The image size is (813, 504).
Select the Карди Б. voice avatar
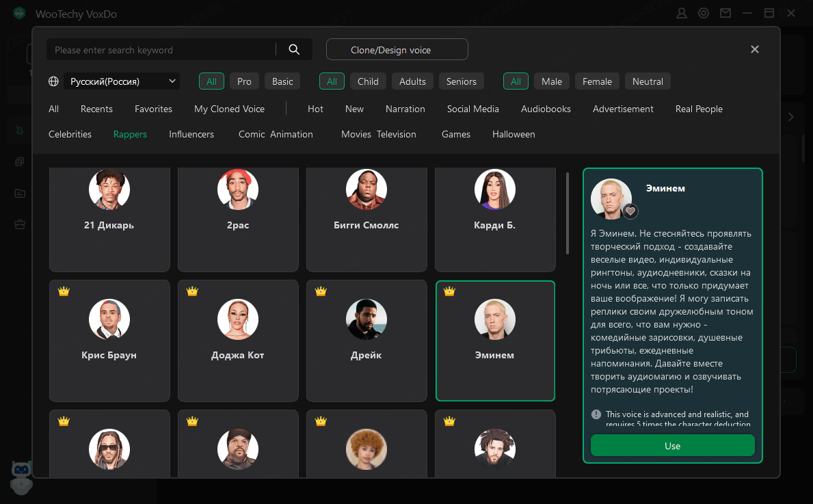point(495,189)
